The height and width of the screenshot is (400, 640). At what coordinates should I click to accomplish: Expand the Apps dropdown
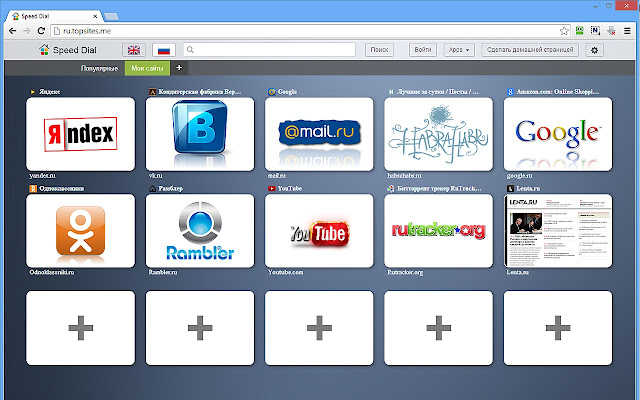click(459, 50)
